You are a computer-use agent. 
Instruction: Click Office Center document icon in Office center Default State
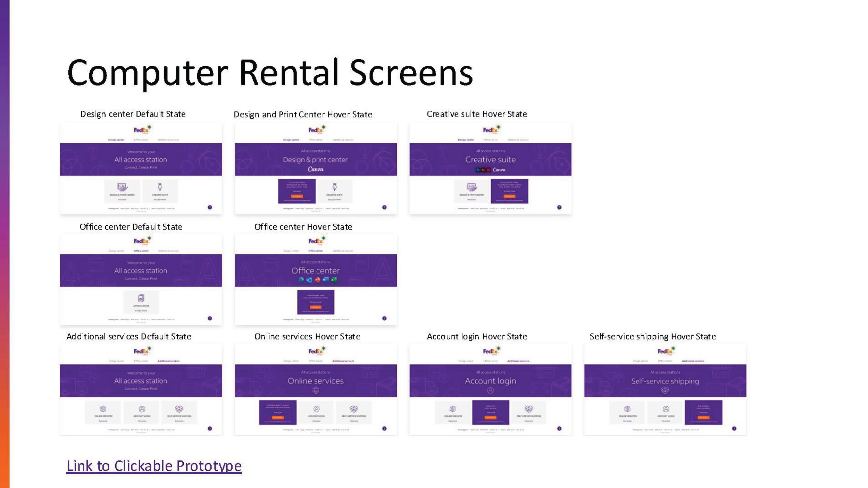click(141, 298)
